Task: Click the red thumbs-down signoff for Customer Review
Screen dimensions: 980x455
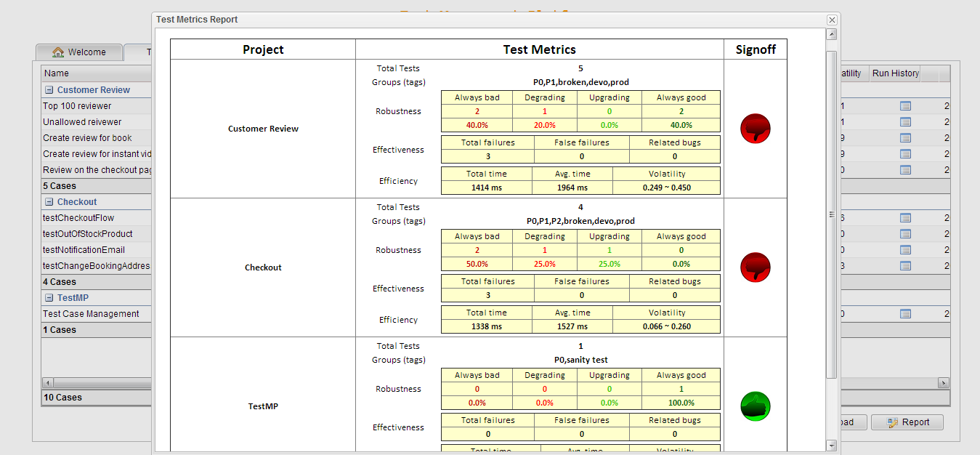Action: click(755, 127)
